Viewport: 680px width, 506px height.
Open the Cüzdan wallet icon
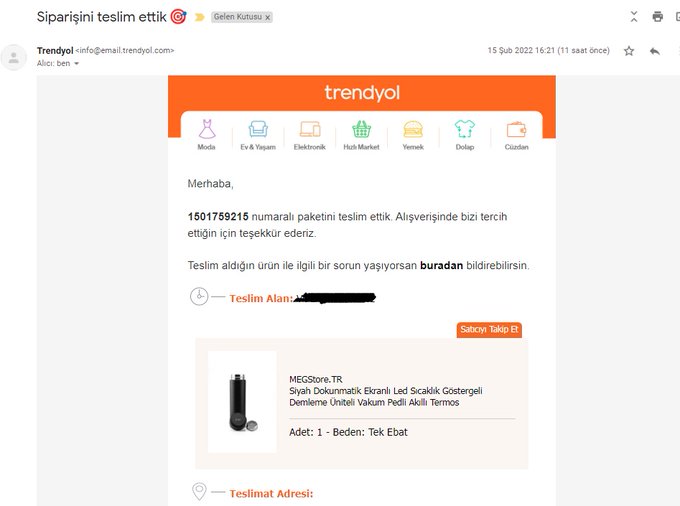pyautogui.click(x=516, y=129)
